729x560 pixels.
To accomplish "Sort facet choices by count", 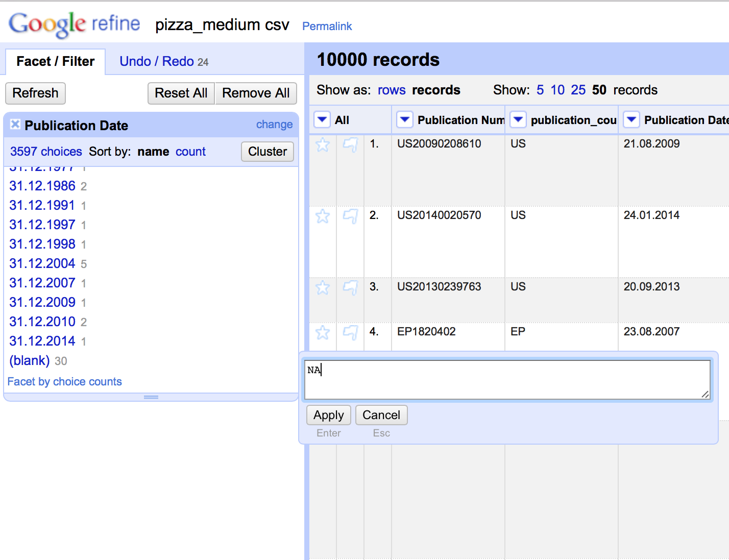I will [190, 152].
